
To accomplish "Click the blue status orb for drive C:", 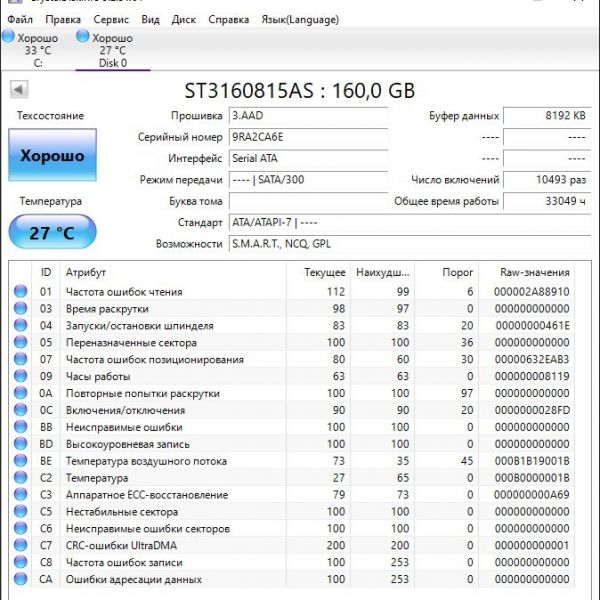I will coord(8,36).
